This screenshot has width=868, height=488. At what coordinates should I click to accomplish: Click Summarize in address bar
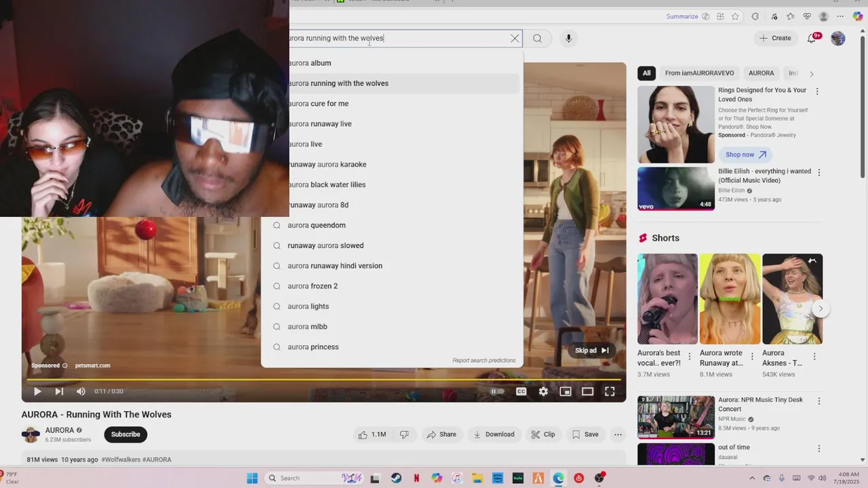tap(682, 16)
